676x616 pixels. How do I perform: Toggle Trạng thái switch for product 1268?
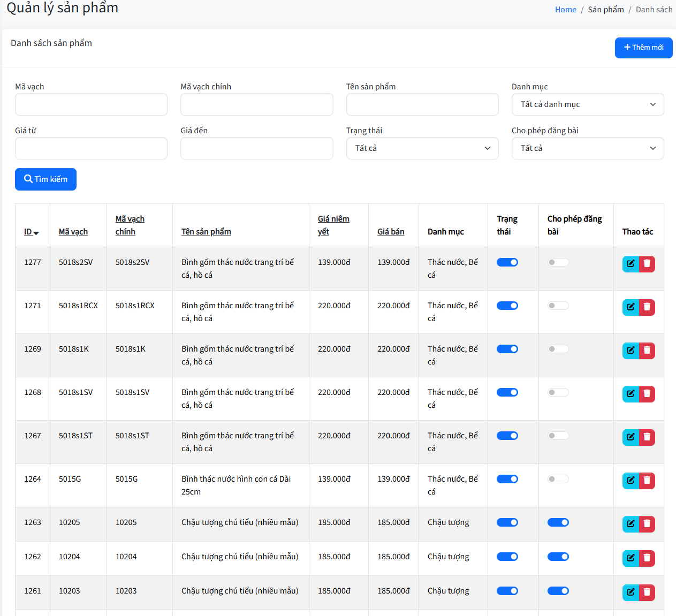[x=507, y=392]
